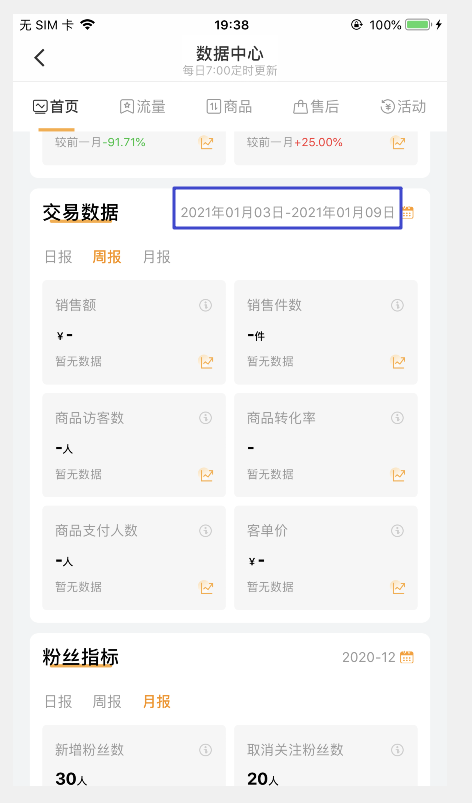Switch to the 商品 tab
This screenshot has height=803, width=472.
229,107
